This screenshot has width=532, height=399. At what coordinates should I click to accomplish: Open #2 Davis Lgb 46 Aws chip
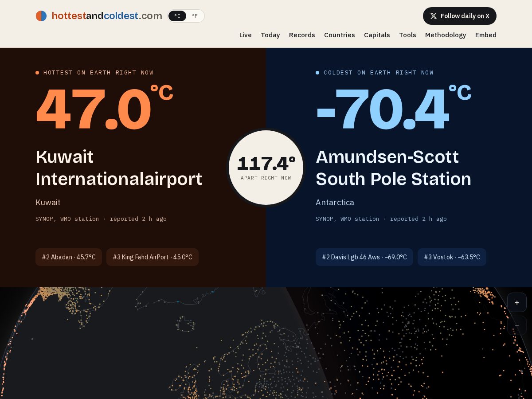pos(364,257)
